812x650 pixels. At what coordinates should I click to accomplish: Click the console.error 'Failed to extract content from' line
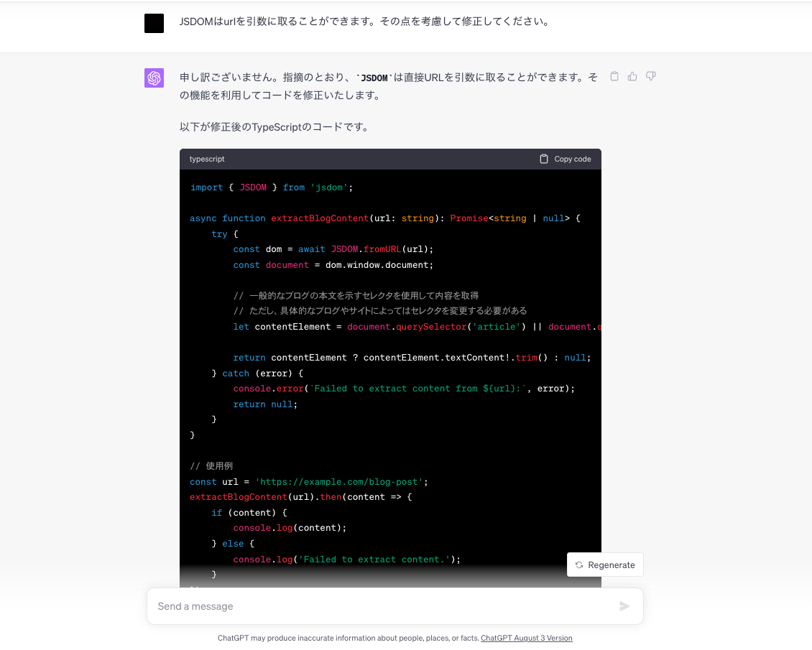pyautogui.click(x=404, y=389)
